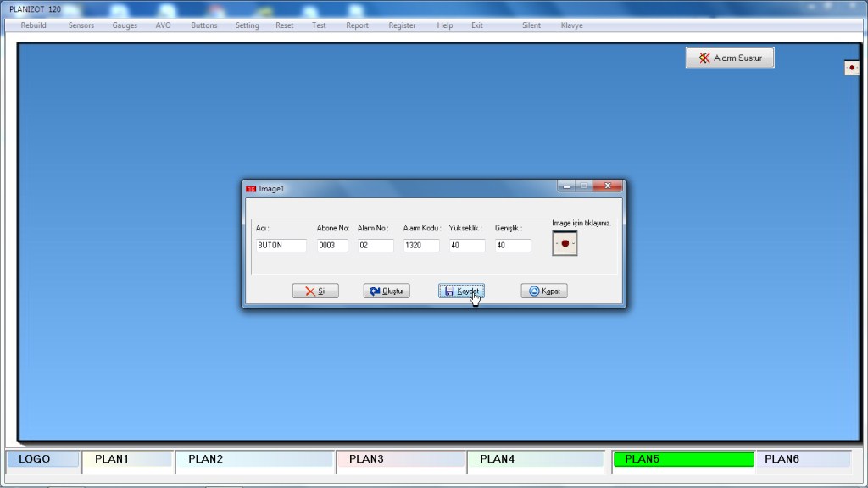Switch to the PLAN1 tab
This screenshot has height=488, width=868.
pyautogui.click(x=127, y=459)
